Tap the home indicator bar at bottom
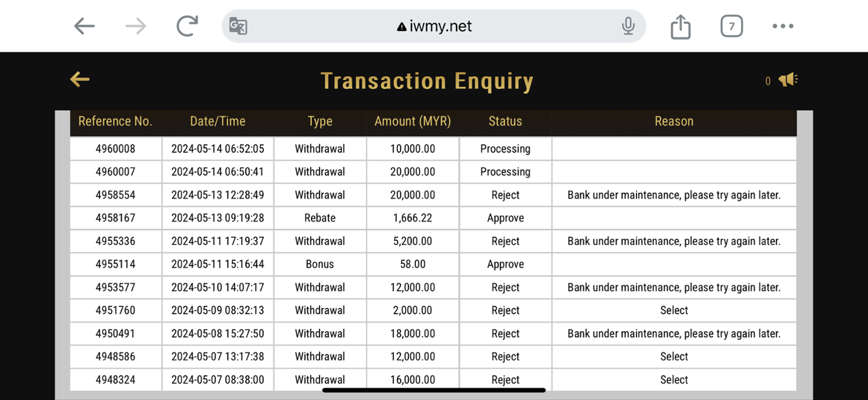 (434, 390)
